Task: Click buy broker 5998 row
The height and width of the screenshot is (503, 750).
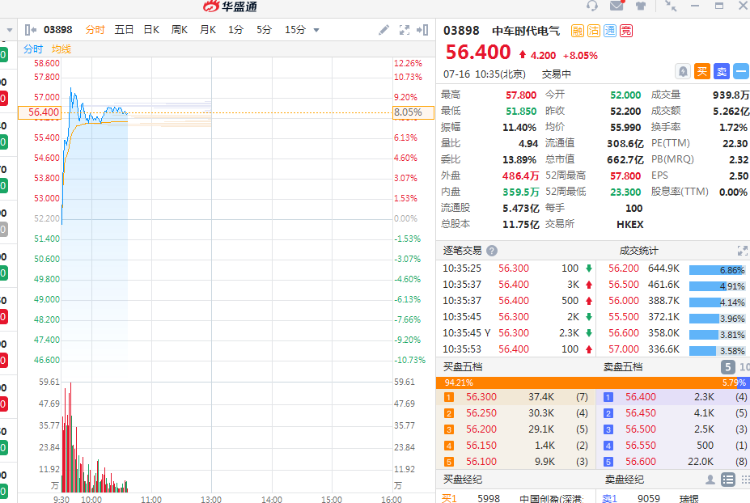Action: coord(516,498)
